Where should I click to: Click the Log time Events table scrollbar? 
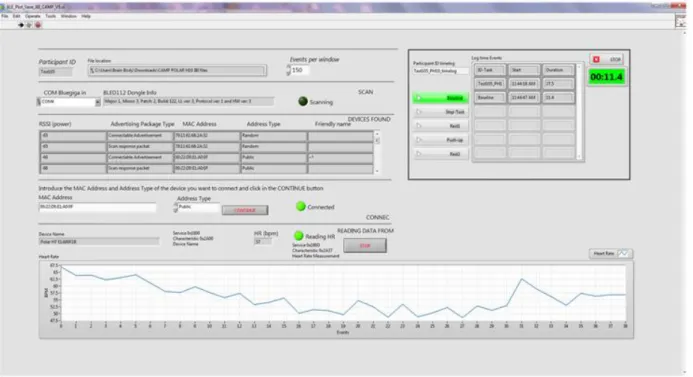(579, 111)
